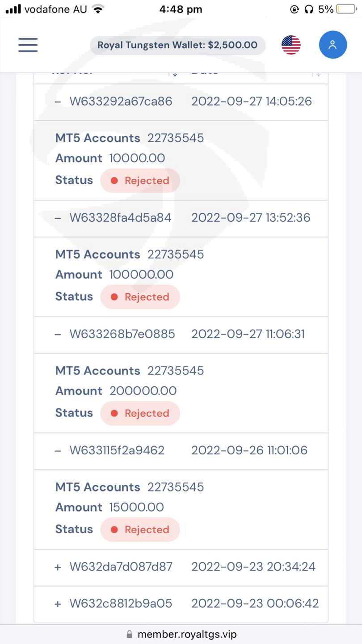Tap the orientation lock status icon

point(295,9)
